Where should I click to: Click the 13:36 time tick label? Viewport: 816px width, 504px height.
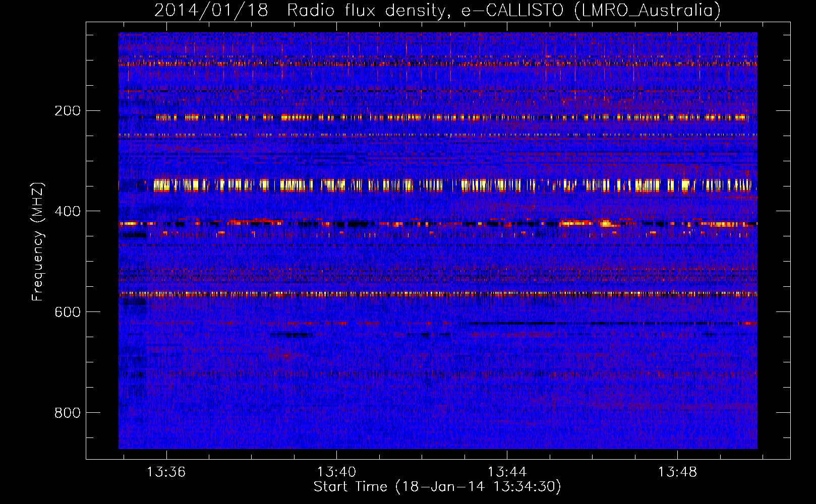click(166, 472)
